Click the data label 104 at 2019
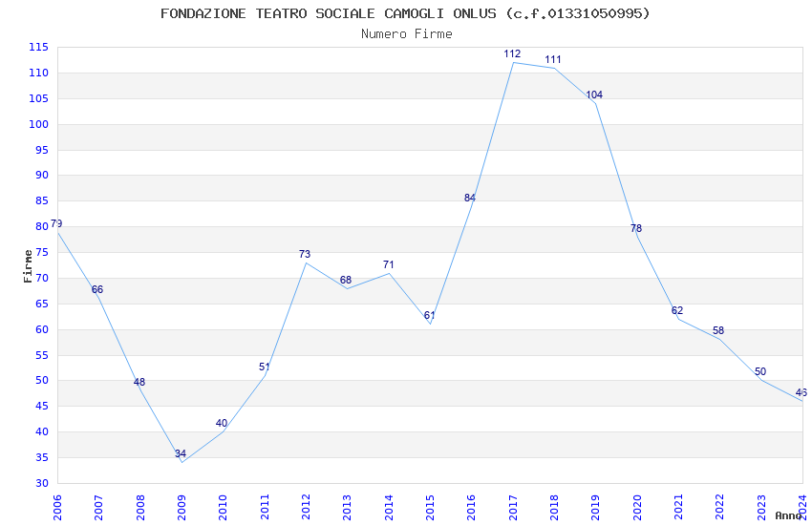This screenshot has width=812, height=525. click(x=594, y=94)
